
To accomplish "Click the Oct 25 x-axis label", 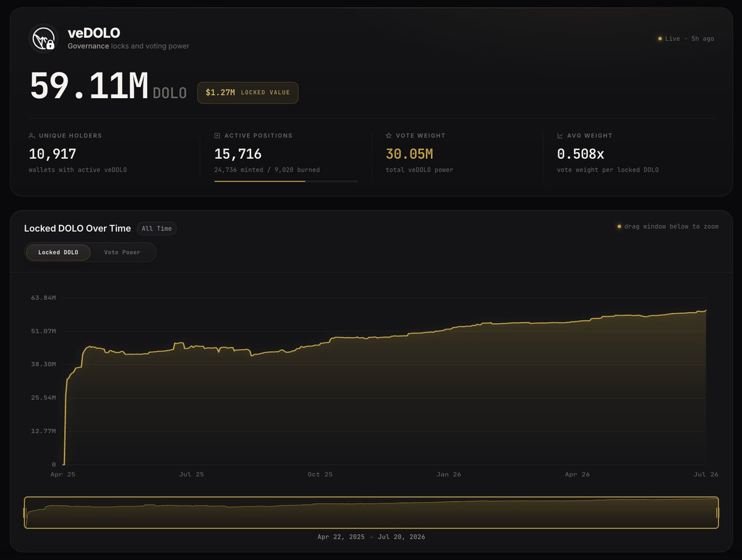I will click(320, 475).
